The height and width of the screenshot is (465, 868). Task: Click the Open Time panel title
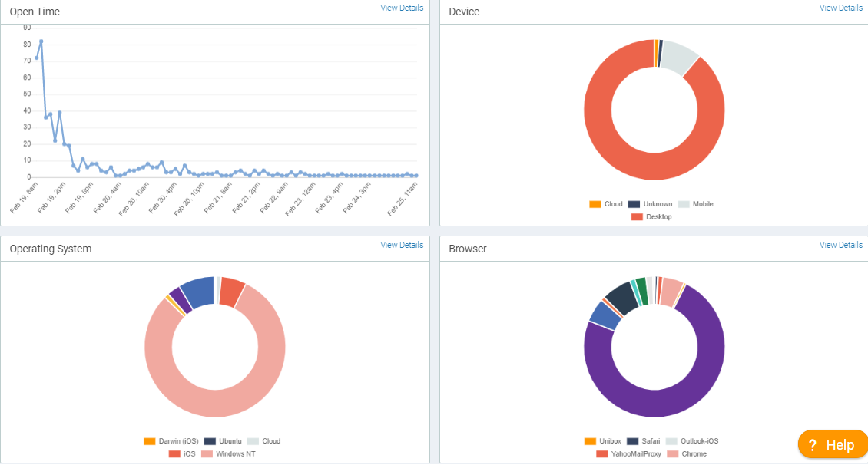(x=35, y=12)
